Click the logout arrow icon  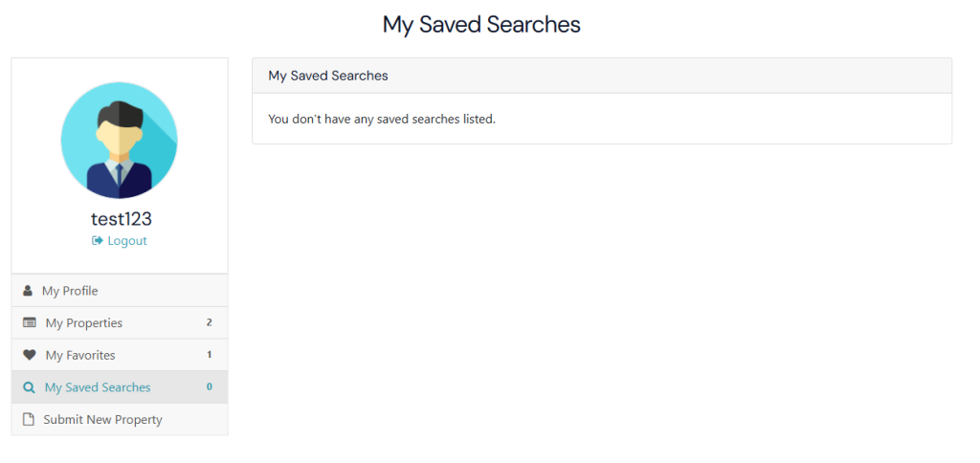(x=97, y=241)
